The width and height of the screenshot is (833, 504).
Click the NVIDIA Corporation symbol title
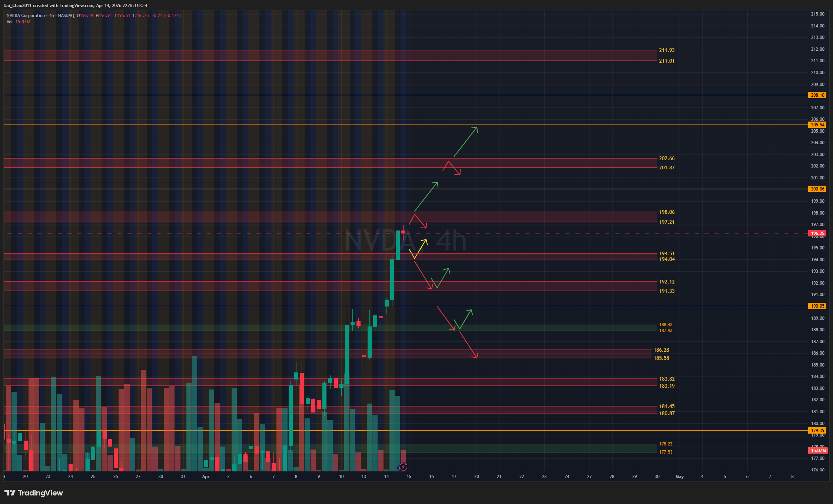pos(26,16)
